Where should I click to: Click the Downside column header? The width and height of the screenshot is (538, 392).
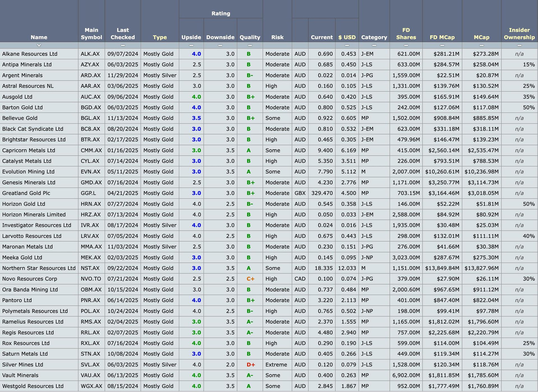point(220,37)
